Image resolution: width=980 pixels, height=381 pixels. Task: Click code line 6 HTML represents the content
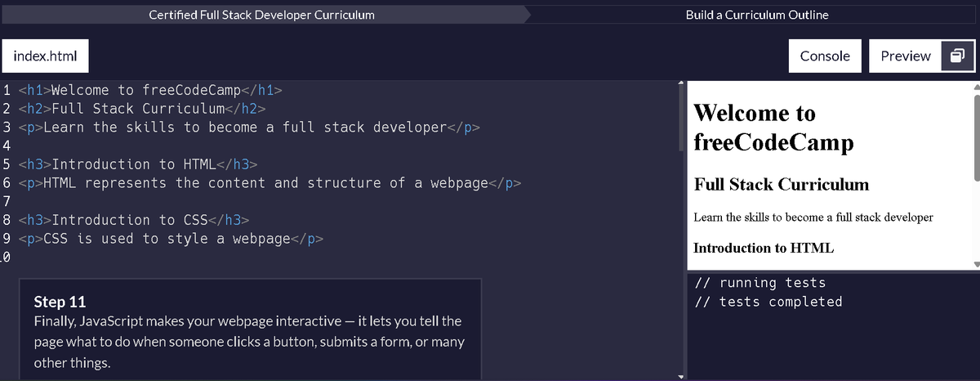[x=269, y=183]
